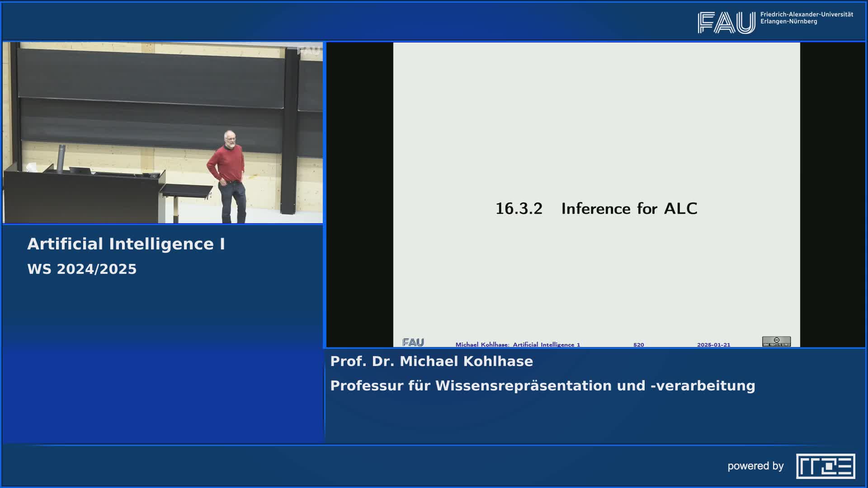The height and width of the screenshot is (488, 868).
Task: Expand the 'WS 2024/2025' semester label
Action: tap(82, 269)
